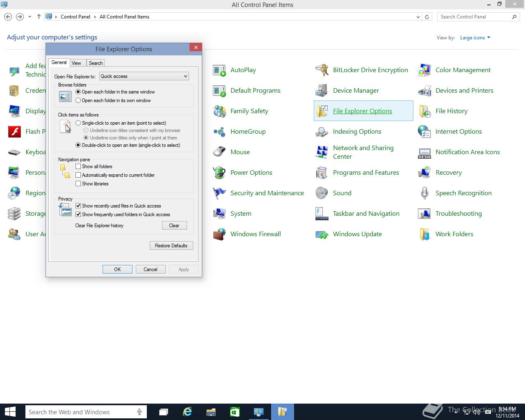Open HomeGroup icon
The image size is (525, 420).
[219, 132]
